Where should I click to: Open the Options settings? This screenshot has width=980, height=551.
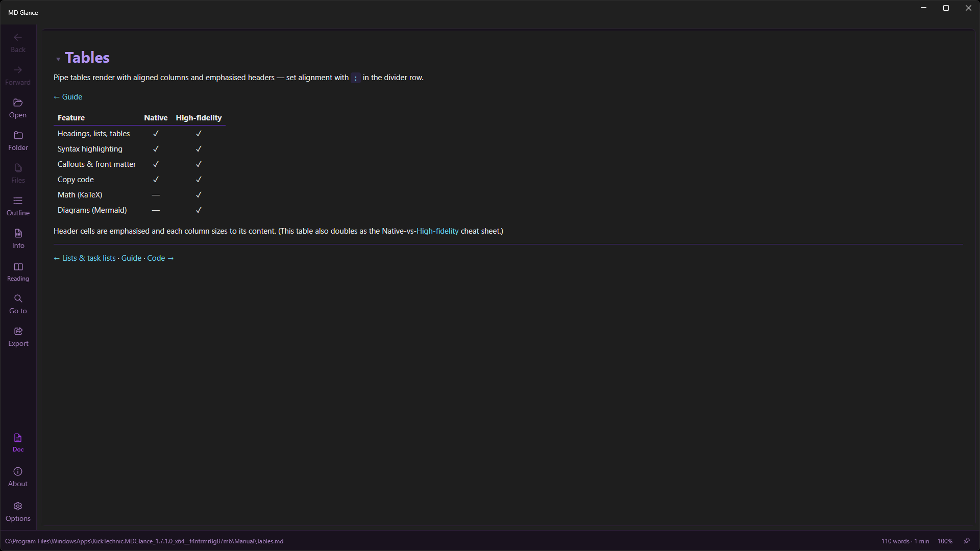pos(18,512)
